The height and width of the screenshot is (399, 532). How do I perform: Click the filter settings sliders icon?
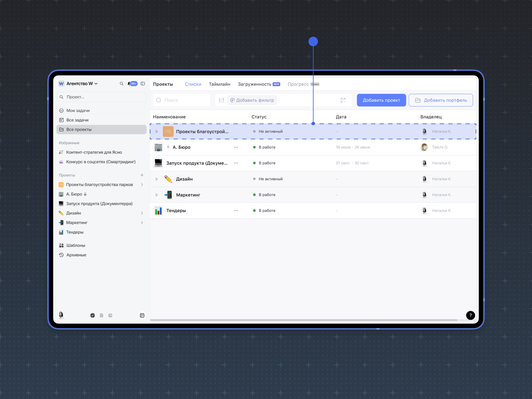pos(221,100)
